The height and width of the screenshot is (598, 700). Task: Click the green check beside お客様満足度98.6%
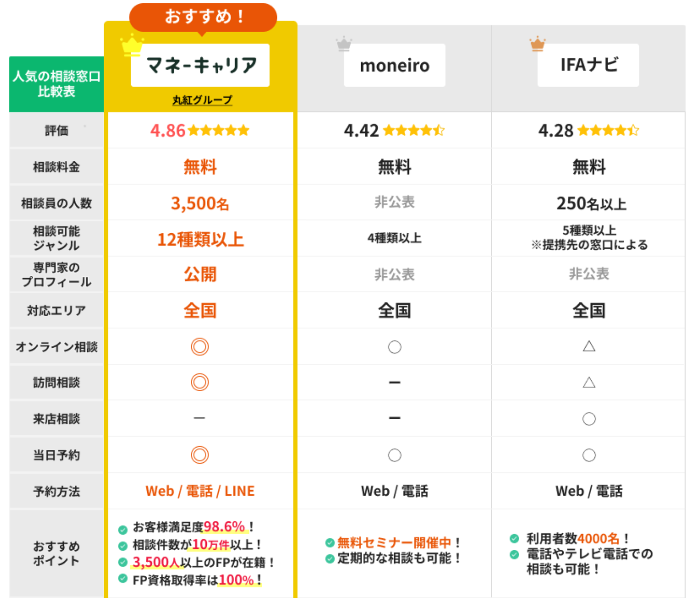[x=123, y=529]
